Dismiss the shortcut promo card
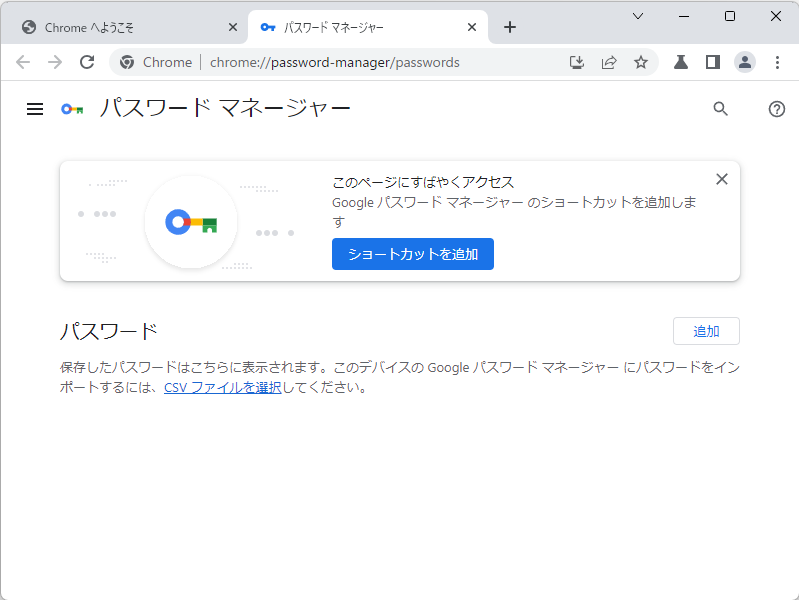 coord(722,179)
